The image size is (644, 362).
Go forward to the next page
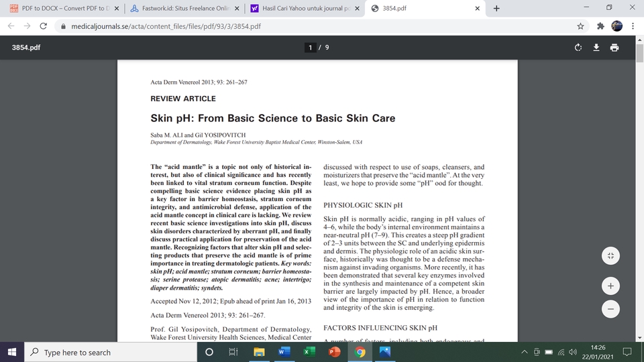point(27,26)
